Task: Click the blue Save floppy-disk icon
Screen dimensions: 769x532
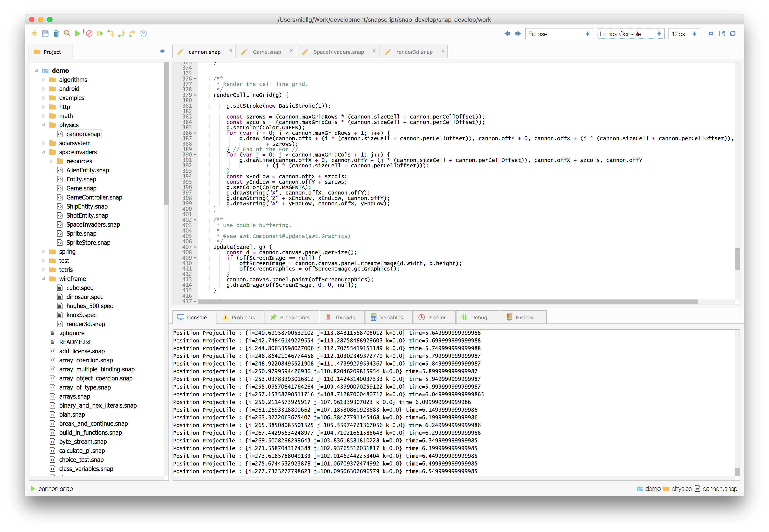Action: 45,34
